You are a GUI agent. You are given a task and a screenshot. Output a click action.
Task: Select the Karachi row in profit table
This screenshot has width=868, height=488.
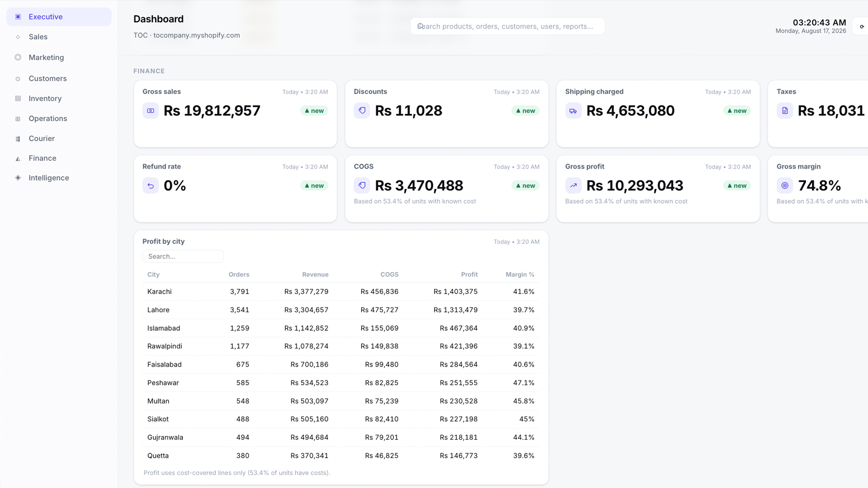pyautogui.click(x=341, y=292)
